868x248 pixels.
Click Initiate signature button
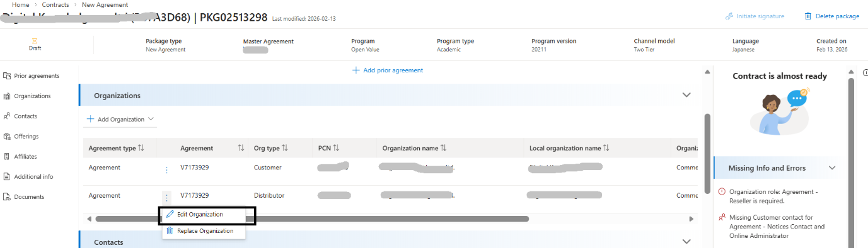(x=755, y=16)
